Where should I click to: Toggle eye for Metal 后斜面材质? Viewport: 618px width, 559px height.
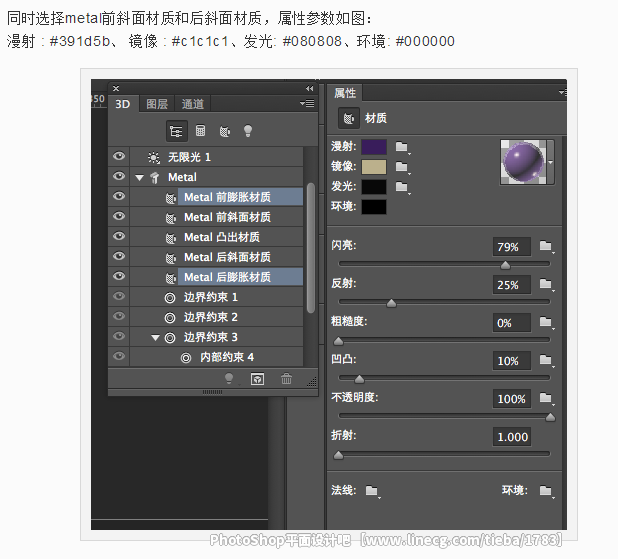click(119, 256)
